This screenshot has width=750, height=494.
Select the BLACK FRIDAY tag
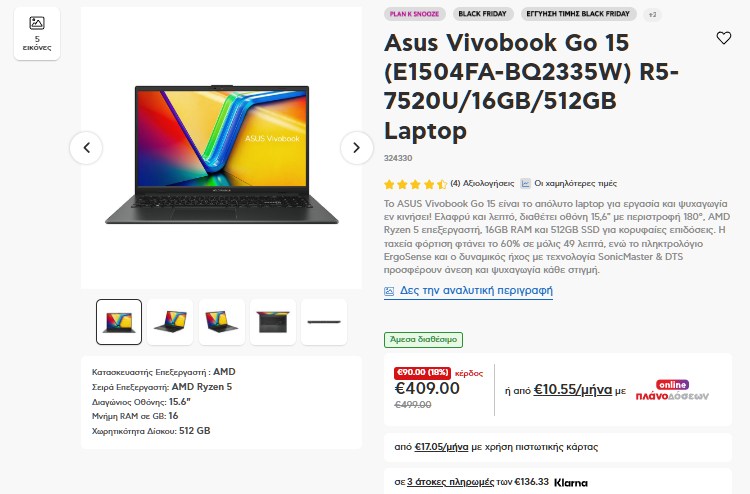click(x=482, y=14)
